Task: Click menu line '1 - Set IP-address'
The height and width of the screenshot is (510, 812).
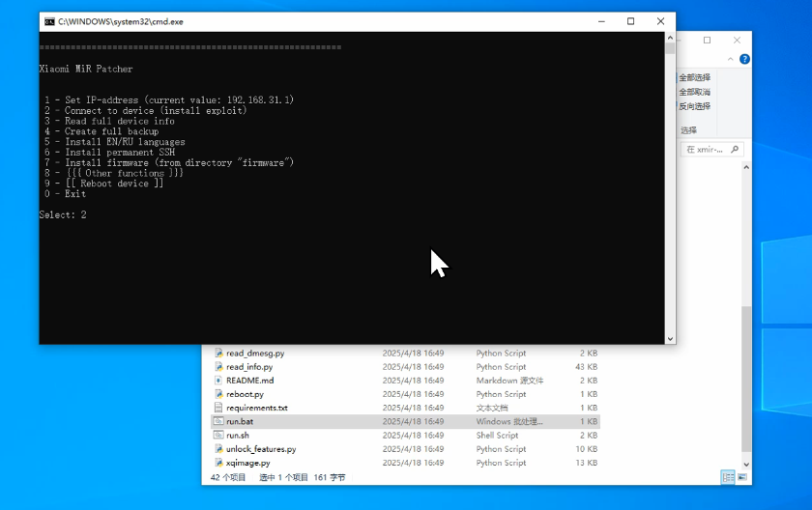Action: click(169, 99)
